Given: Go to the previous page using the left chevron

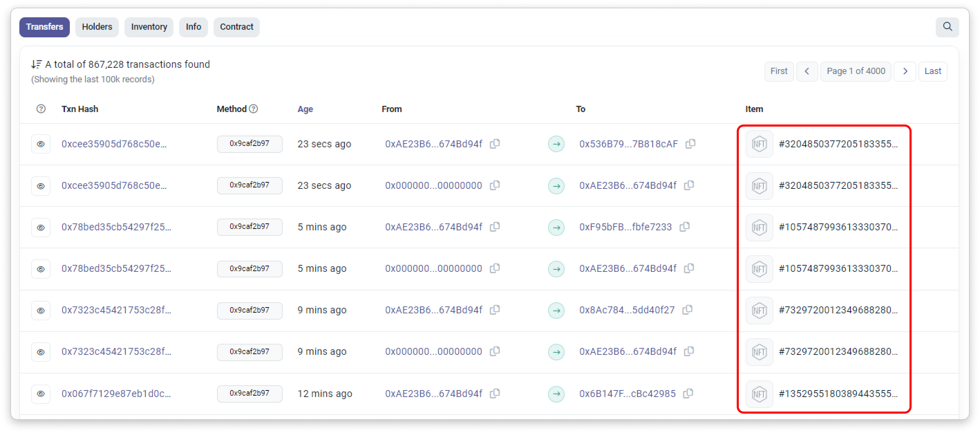Looking at the screenshot, I should [807, 71].
